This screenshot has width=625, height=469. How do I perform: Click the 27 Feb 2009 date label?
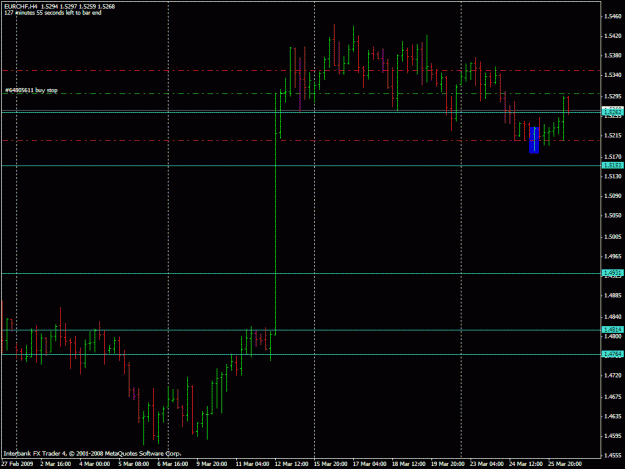17,464
